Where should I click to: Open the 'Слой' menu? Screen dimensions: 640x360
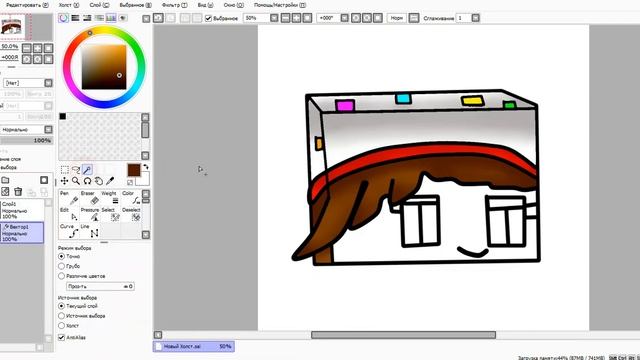pyautogui.click(x=100, y=5)
